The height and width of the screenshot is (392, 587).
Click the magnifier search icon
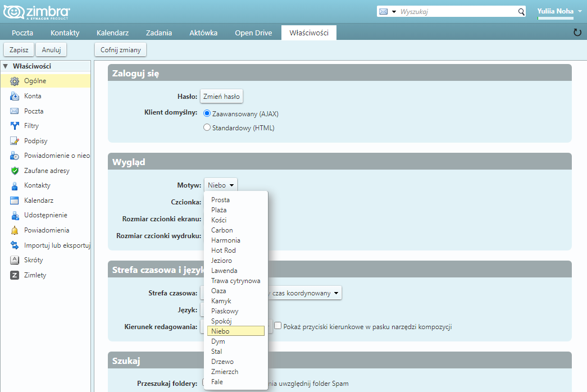tap(521, 12)
